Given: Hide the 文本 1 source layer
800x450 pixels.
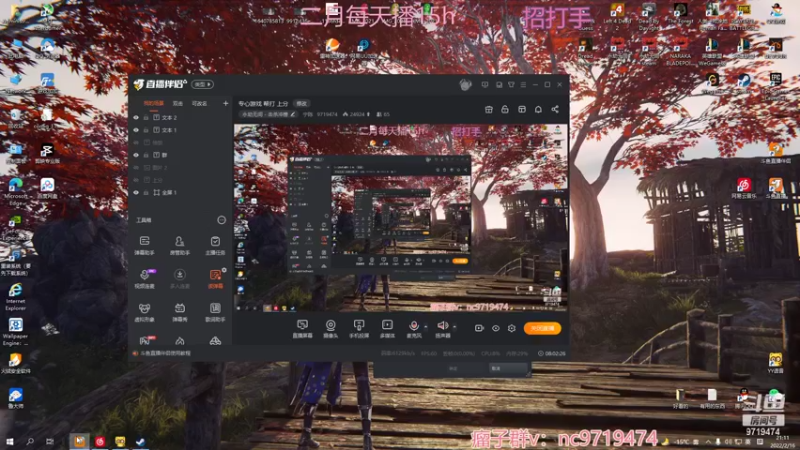Looking at the screenshot, I should click(136, 130).
